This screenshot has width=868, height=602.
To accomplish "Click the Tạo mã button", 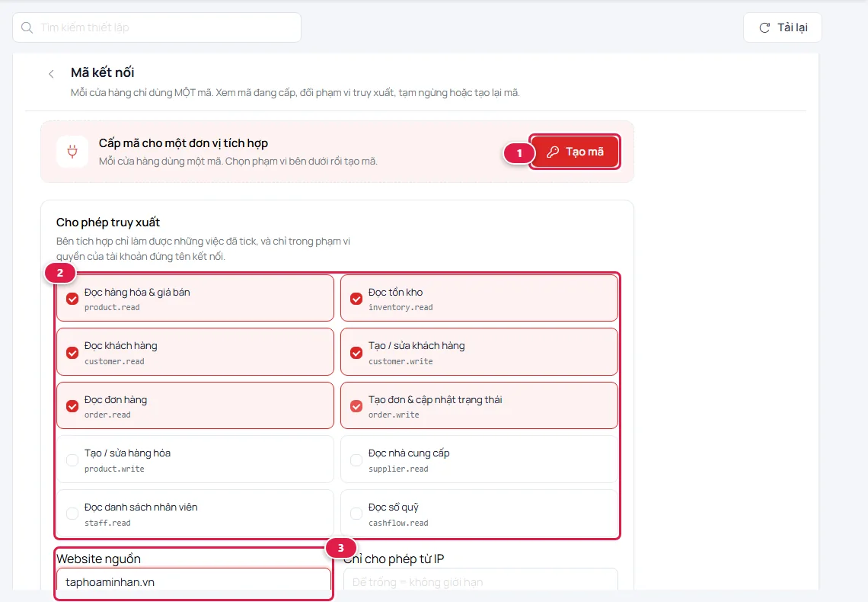I will 575,152.
